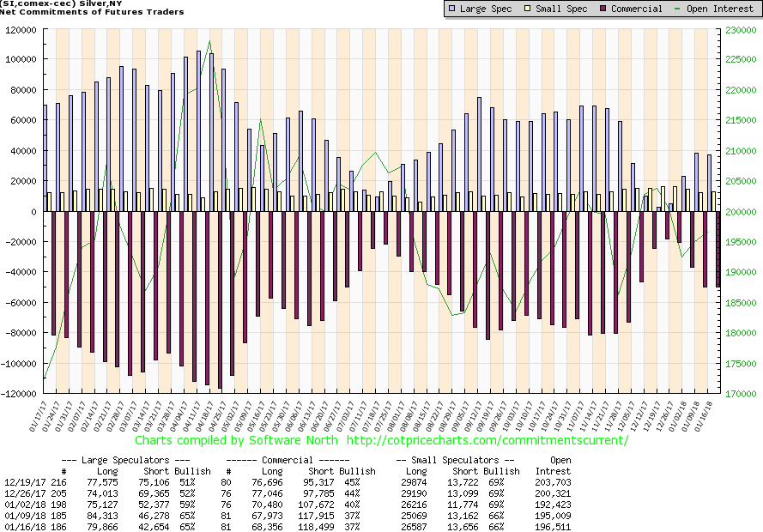Click the 01/02/18 date in the table
763x532 pixels.
click(x=20, y=503)
